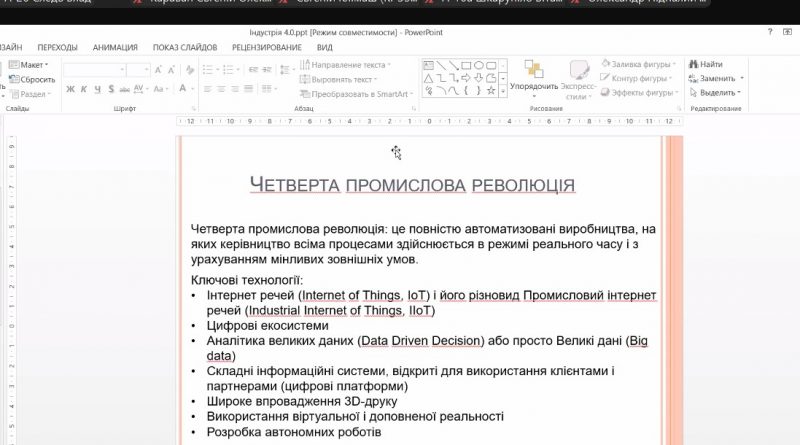Select the elbow connector shape
800x445 pixels.
[441, 78]
